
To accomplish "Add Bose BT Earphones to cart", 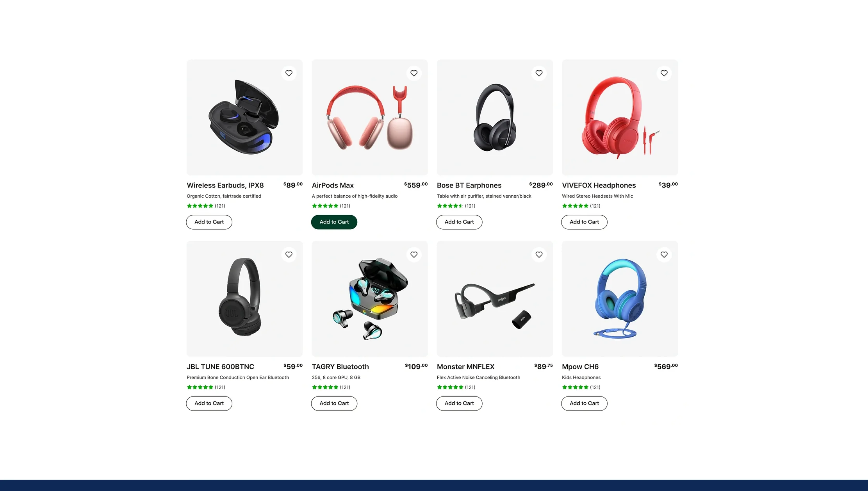I will click(x=459, y=222).
